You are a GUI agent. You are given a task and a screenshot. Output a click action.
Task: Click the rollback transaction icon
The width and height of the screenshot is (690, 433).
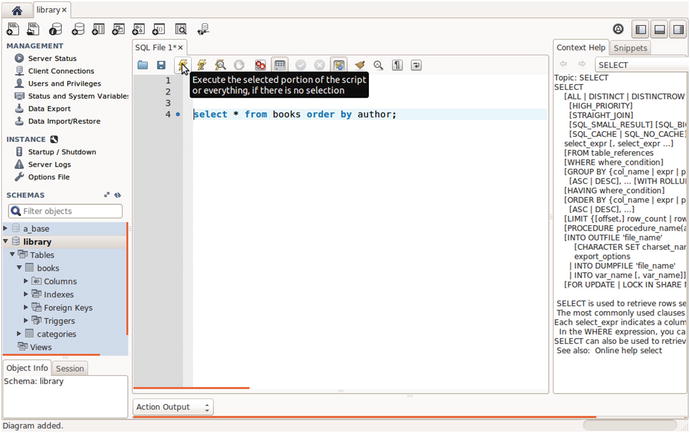point(319,65)
